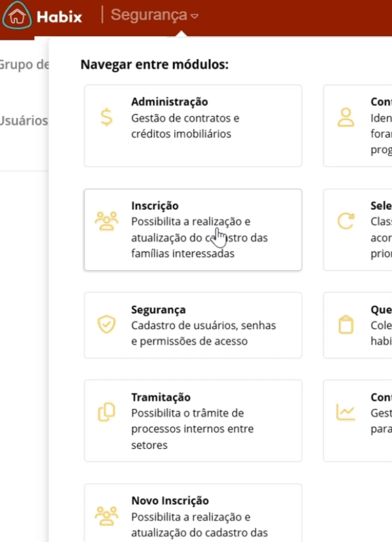The height and width of the screenshot is (542, 392).
Task: Open the Administração module title
Action: pos(169,101)
